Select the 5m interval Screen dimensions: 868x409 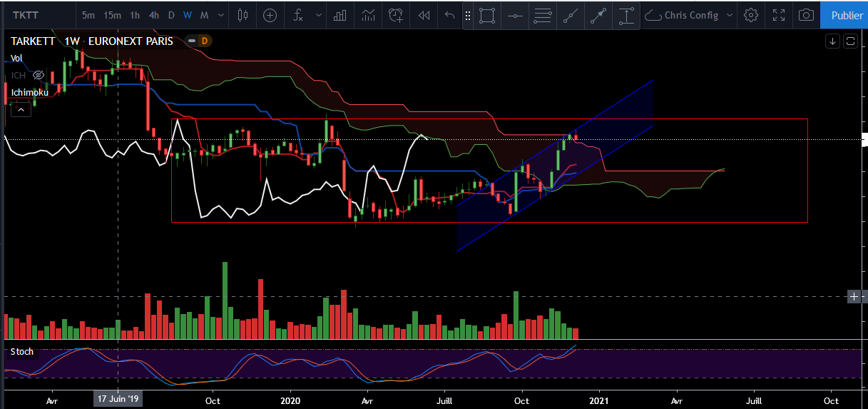88,15
